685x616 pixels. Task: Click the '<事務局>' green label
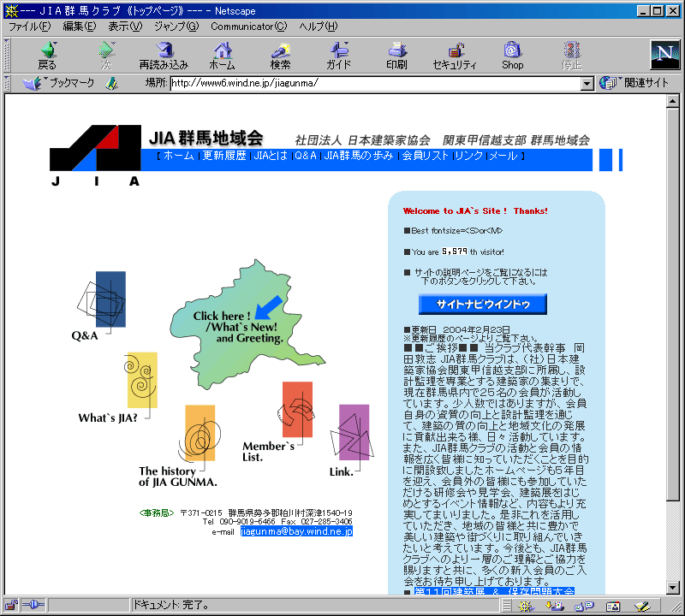(x=157, y=513)
